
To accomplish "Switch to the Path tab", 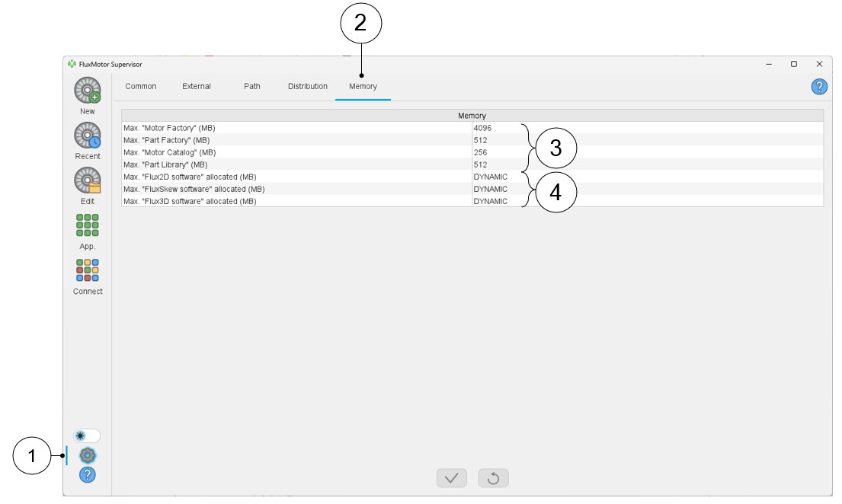I will pyautogui.click(x=252, y=87).
